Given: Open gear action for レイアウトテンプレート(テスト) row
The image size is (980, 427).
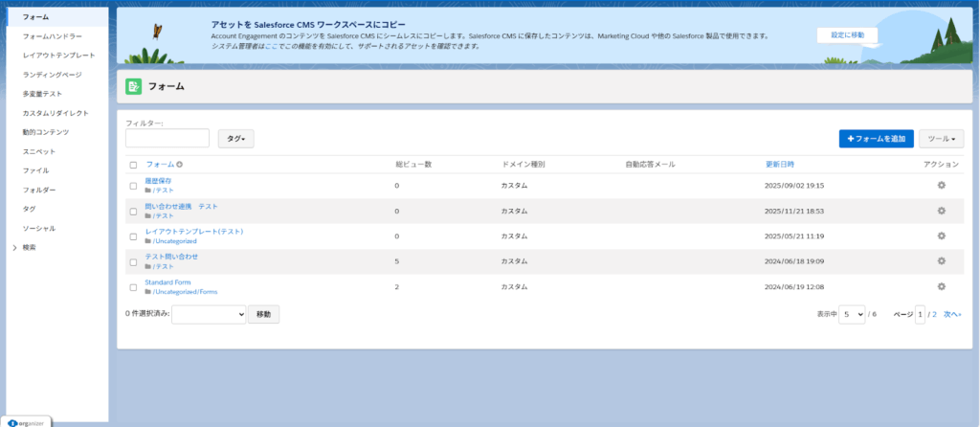Looking at the screenshot, I should (941, 236).
